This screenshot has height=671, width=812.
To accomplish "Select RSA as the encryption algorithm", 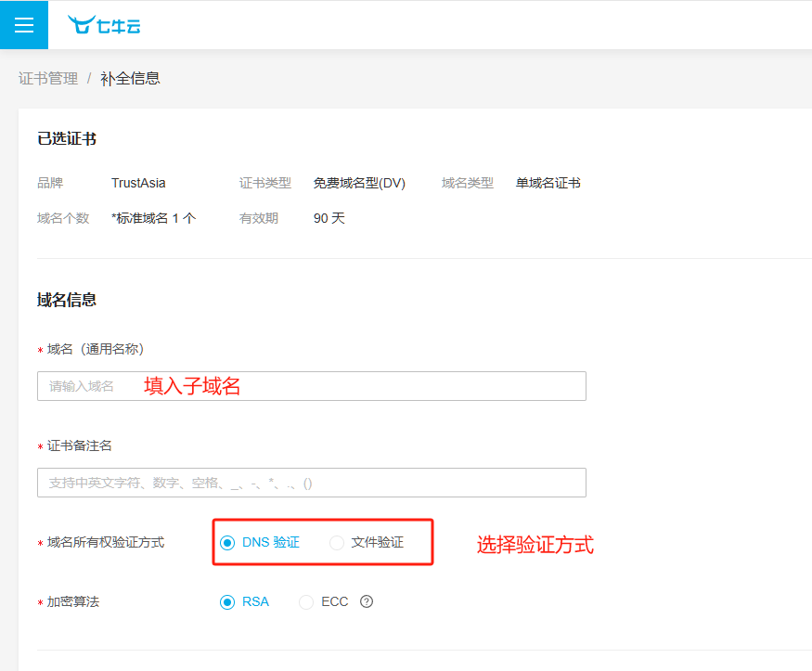I will click(x=227, y=602).
